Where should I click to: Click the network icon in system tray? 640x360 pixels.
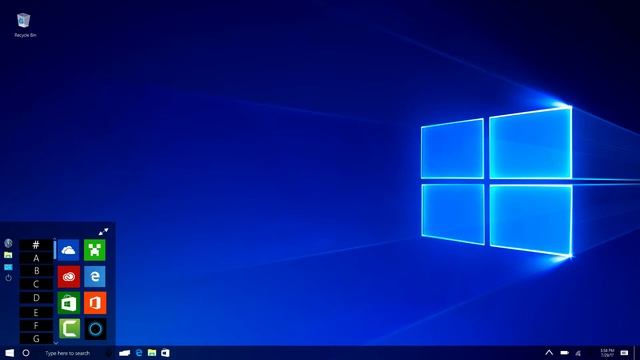pyautogui.click(x=578, y=353)
